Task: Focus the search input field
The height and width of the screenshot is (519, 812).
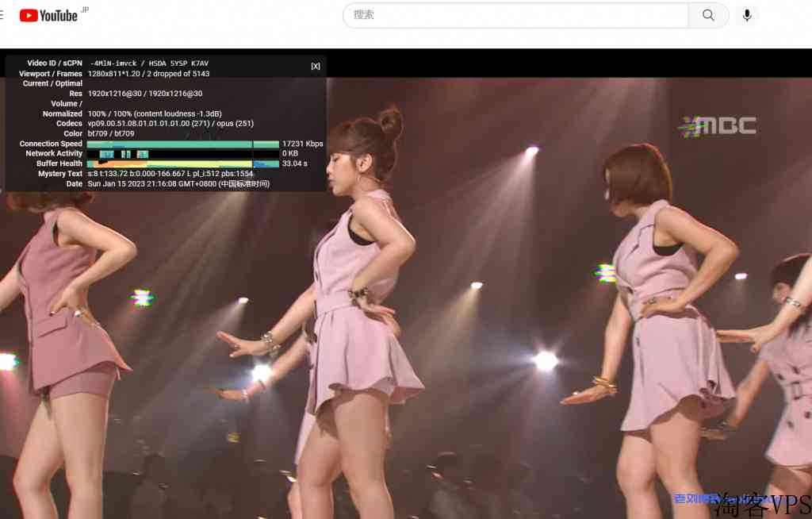Action: 515,15
